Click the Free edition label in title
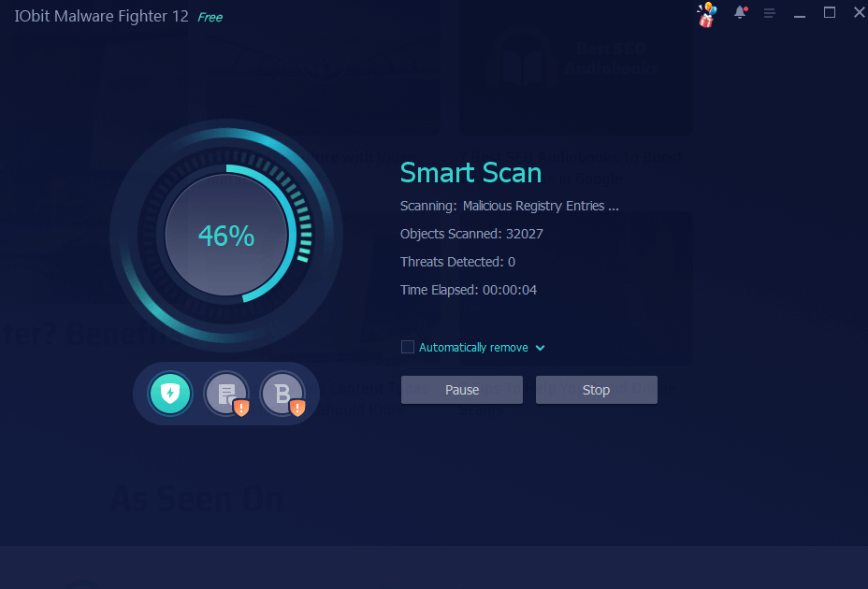 tap(210, 17)
